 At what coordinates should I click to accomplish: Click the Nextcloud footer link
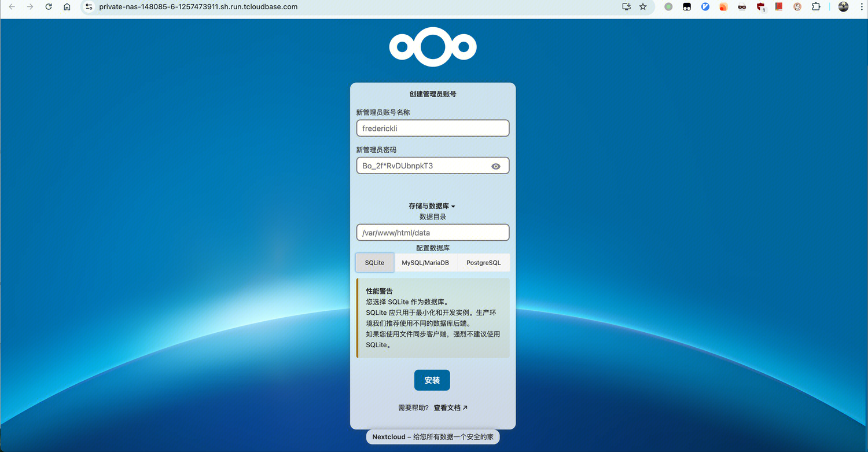pos(388,437)
